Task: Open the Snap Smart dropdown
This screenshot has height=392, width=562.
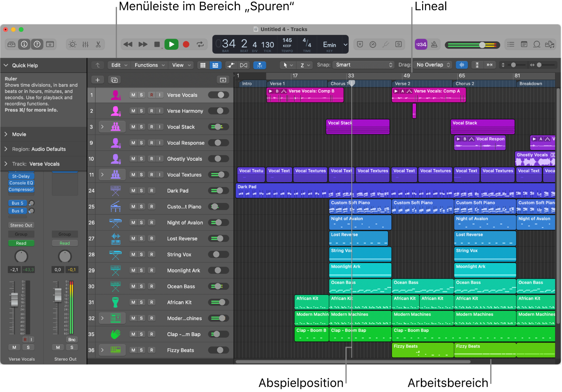Action: (363, 65)
